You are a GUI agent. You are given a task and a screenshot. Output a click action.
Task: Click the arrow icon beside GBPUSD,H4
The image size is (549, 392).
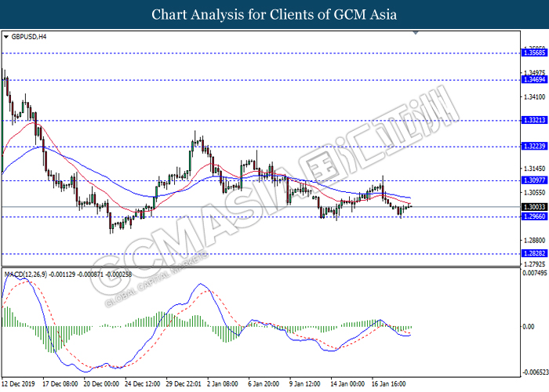[x=6, y=37]
